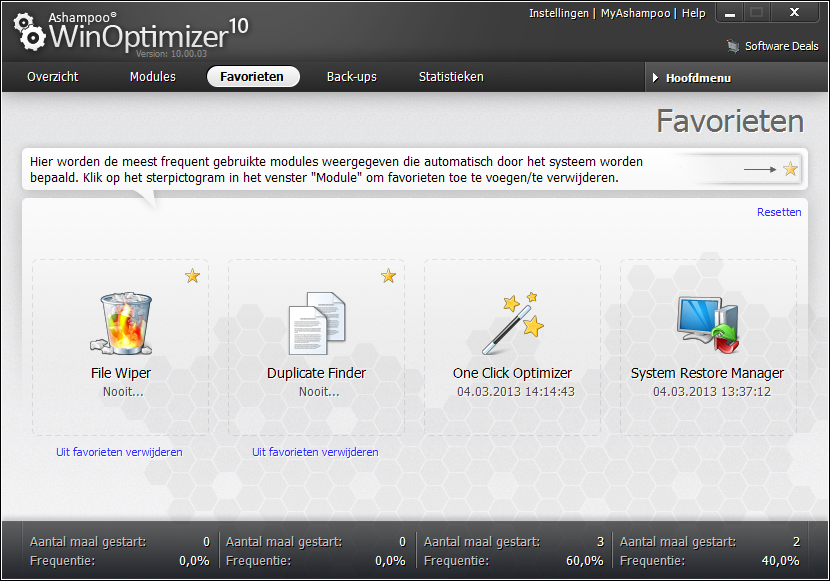Click the Duplicate Finder title text
The height and width of the screenshot is (581, 830).
[x=317, y=373]
